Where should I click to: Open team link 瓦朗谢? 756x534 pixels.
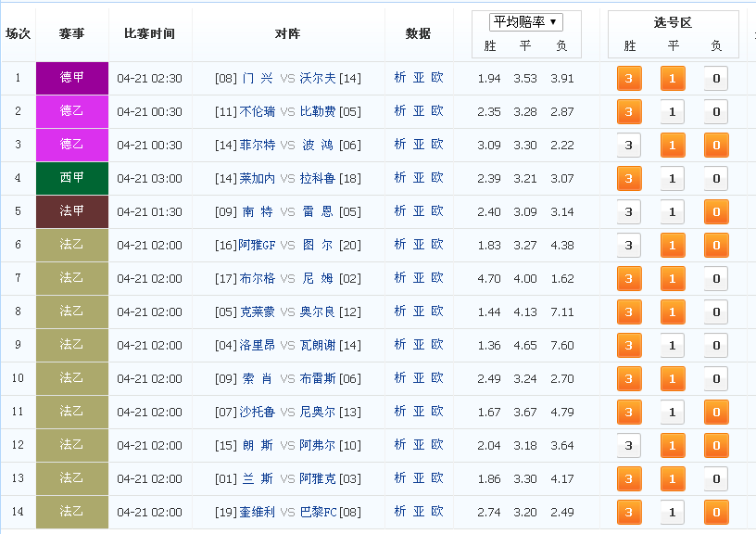(318, 345)
